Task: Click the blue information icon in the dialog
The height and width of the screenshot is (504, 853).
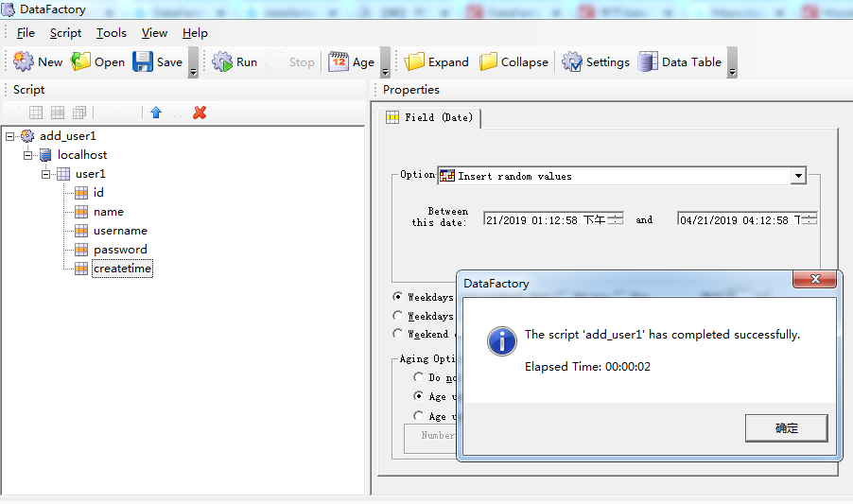Action: click(501, 341)
